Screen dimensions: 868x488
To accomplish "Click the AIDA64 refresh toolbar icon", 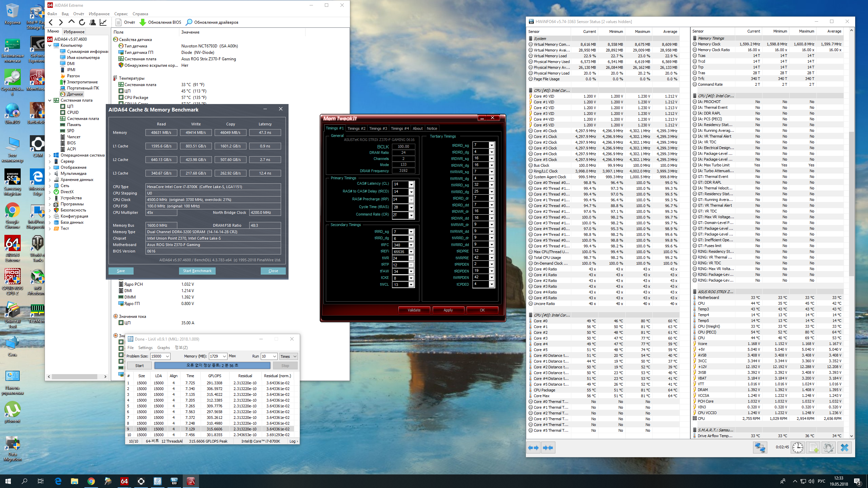I will pyautogui.click(x=82, y=22).
